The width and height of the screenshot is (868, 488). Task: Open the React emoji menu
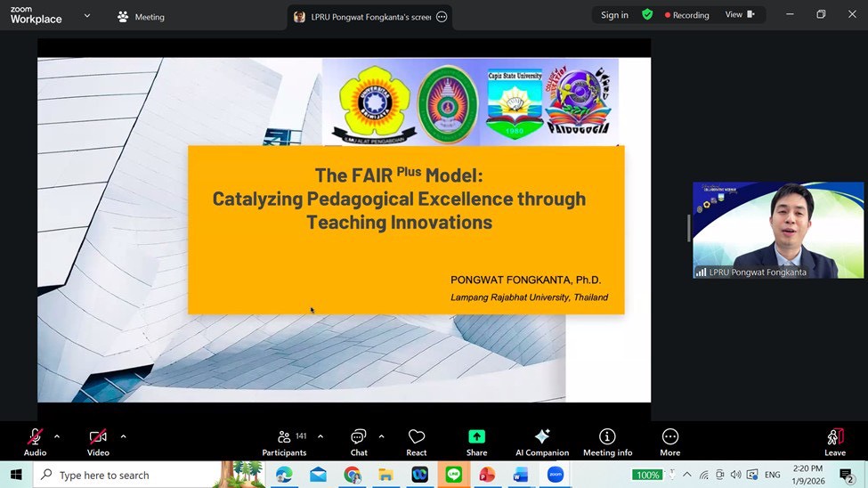pyautogui.click(x=417, y=441)
